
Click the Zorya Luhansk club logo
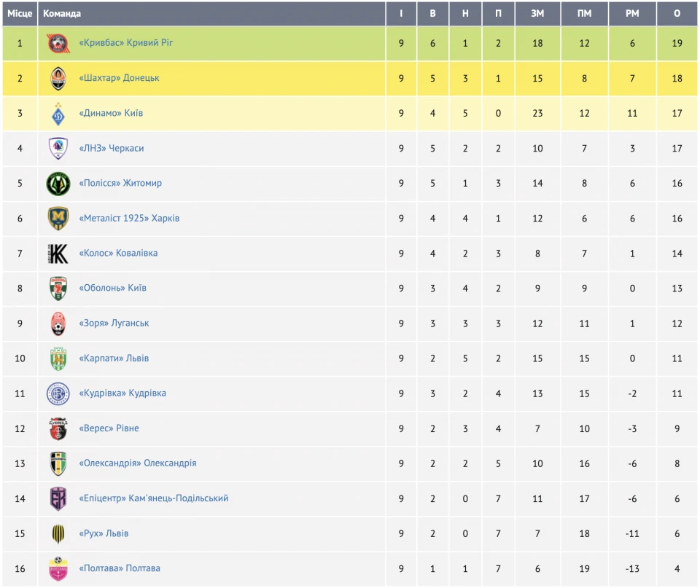[x=58, y=324]
